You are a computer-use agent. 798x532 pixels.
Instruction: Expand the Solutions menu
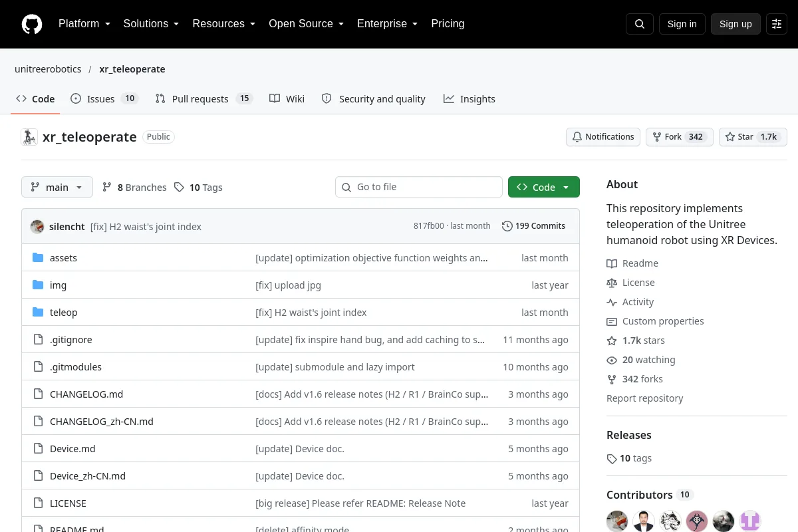point(151,24)
